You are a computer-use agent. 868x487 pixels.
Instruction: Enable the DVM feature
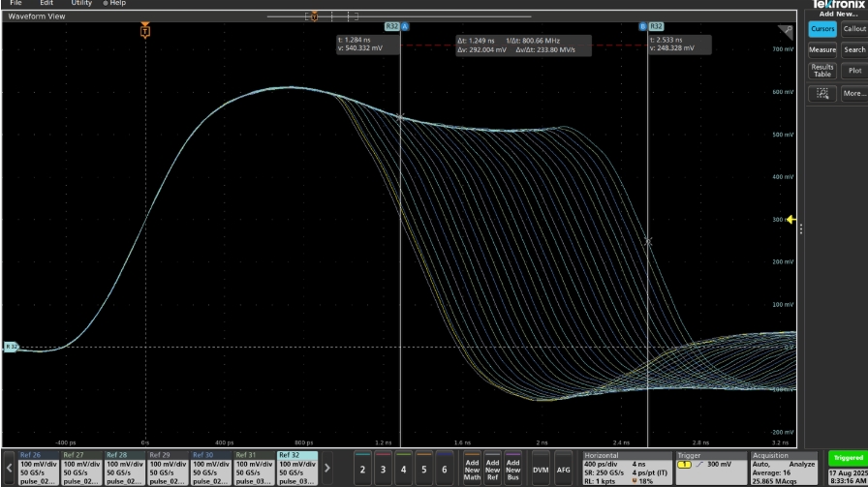pos(541,468)
